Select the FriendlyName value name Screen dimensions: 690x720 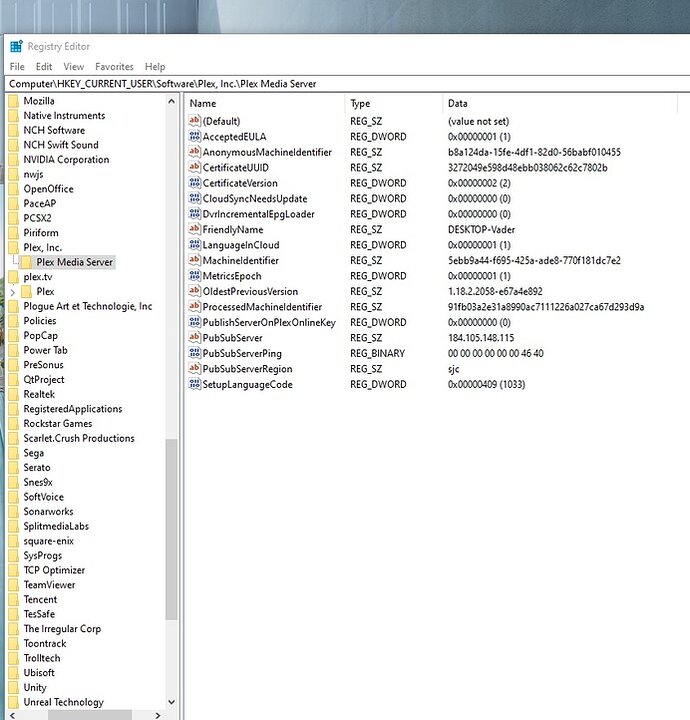pyautogui.click(x=233, y=230)
